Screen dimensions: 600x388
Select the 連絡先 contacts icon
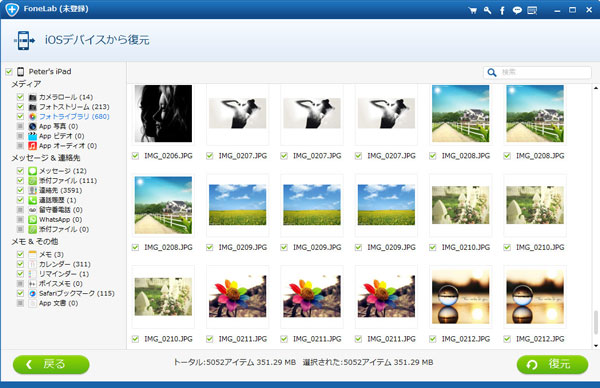point(33,190)
